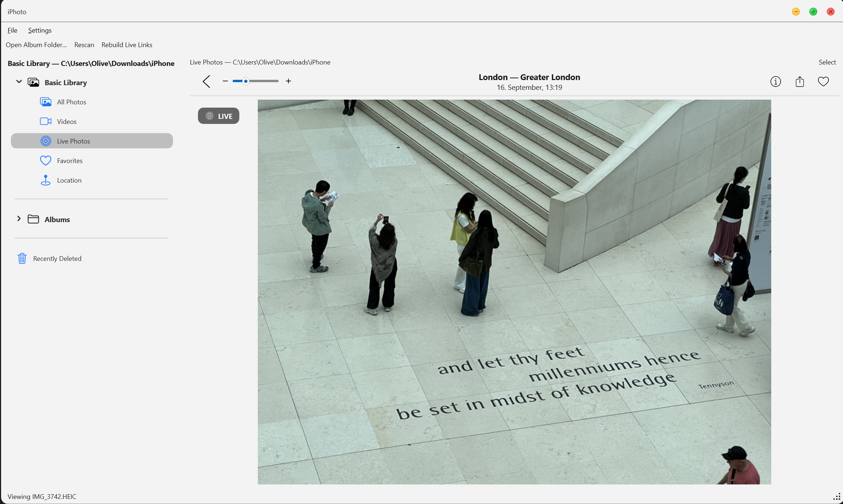This screenshot has height=504, width=843.
Task: Click the Videos camera icon
Action: click(x=46, y=121)
